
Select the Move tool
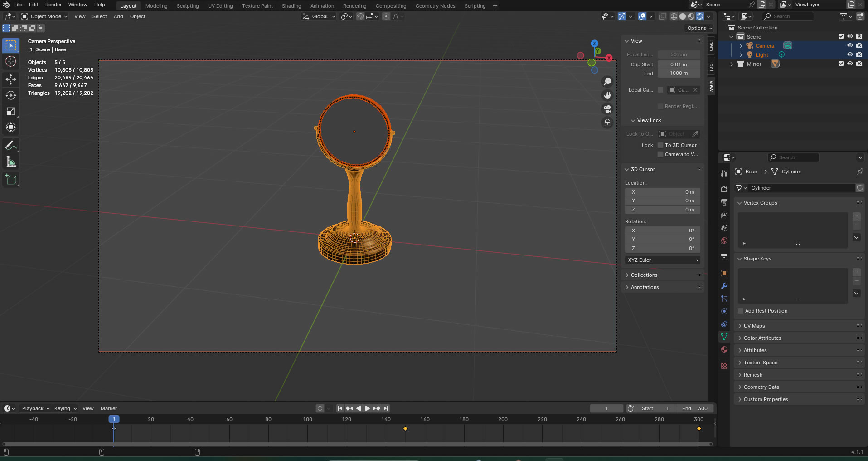(x=11, y=79)
